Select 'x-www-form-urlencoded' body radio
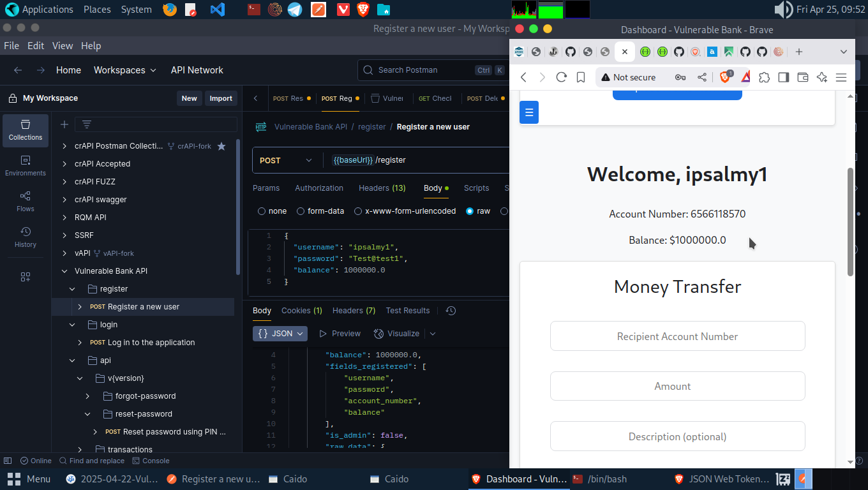The image size is (868, 490). [x=358, y=211]
